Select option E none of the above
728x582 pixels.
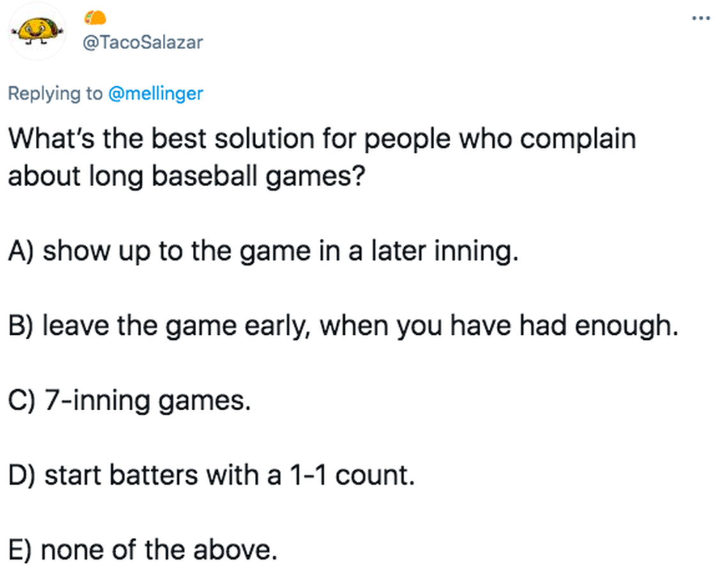tap(143, 550)
